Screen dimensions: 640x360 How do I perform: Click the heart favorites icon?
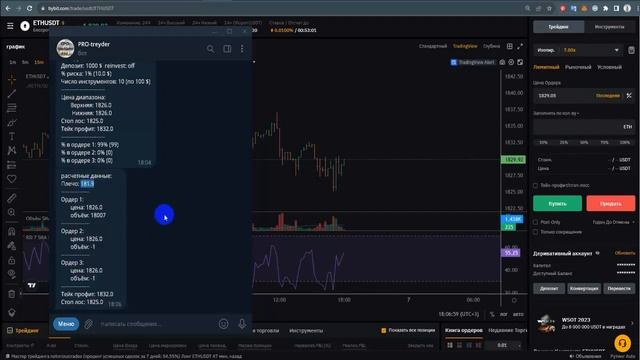(11, 179)
